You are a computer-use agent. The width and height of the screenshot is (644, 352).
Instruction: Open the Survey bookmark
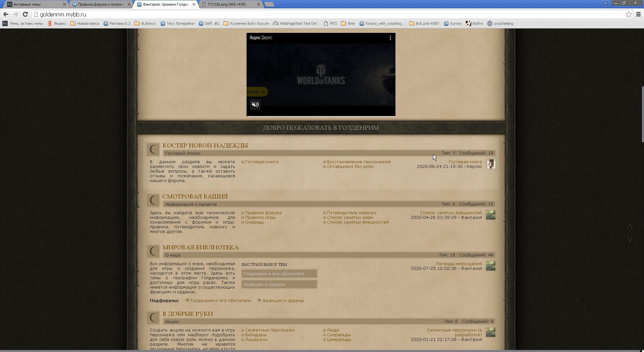[x=452, y=23]
